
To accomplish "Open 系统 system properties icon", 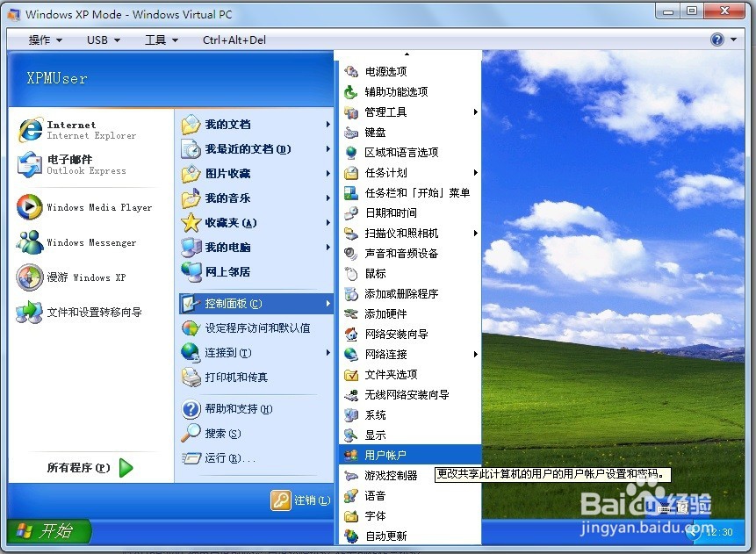I will point(351,414).
